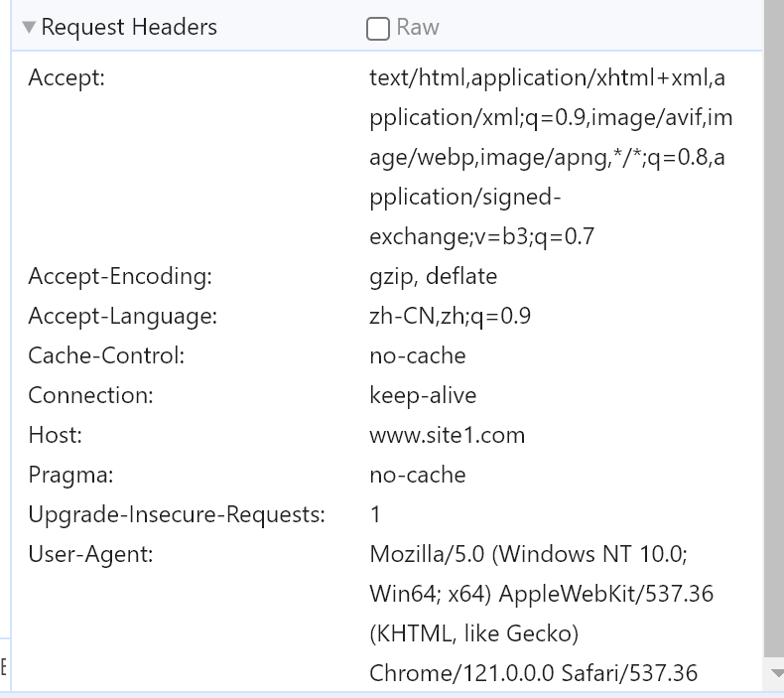Select the Pragma header name
The height and width of the screenshot is (698, 784).
(70, 475)
